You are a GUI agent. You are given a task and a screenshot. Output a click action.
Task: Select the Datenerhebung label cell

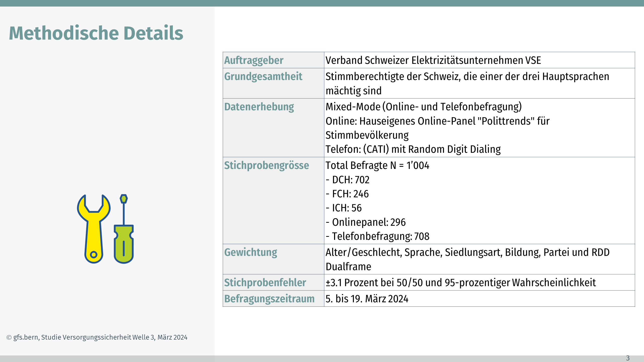click(259, 107)
